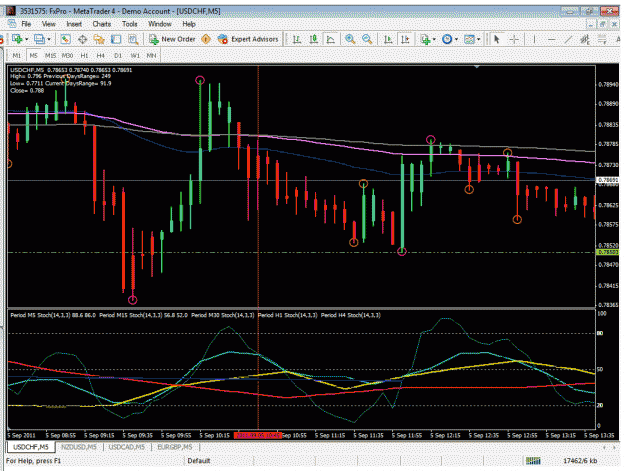The image size is (625, 471).
Task: Open Strategy Tester icon
Action: [133, 39]
